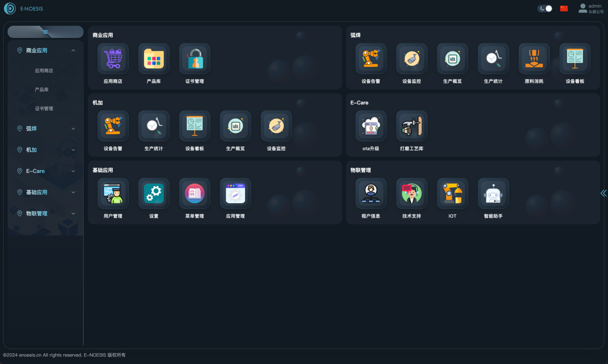Open the 打磨工艺库 grinder icon
Viewport: 608px width, 364px height.
coord(412,126)
